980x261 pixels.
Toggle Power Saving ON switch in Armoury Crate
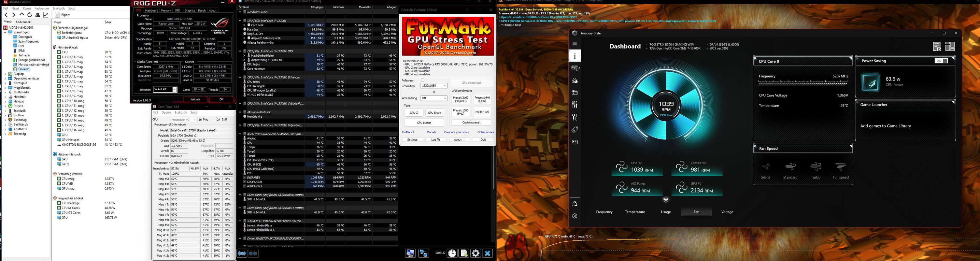941,61
